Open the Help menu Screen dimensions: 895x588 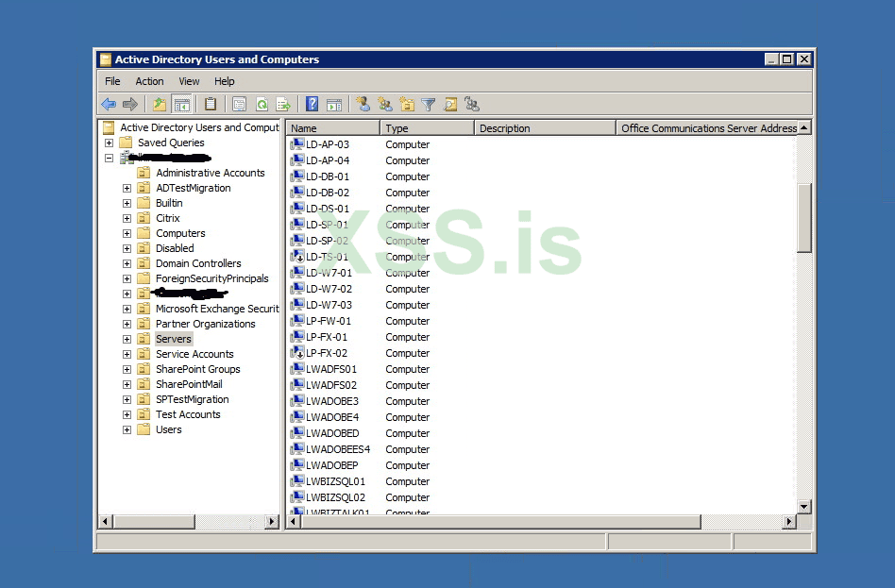point(225,81)
